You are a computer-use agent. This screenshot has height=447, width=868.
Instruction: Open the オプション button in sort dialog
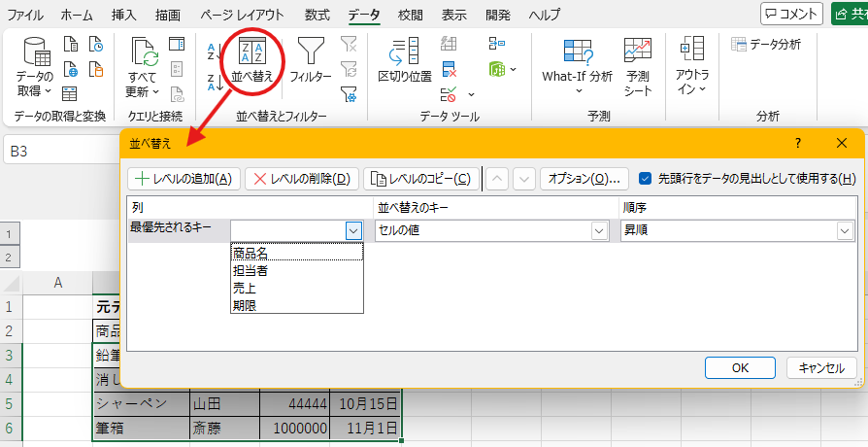pos(584,179)
